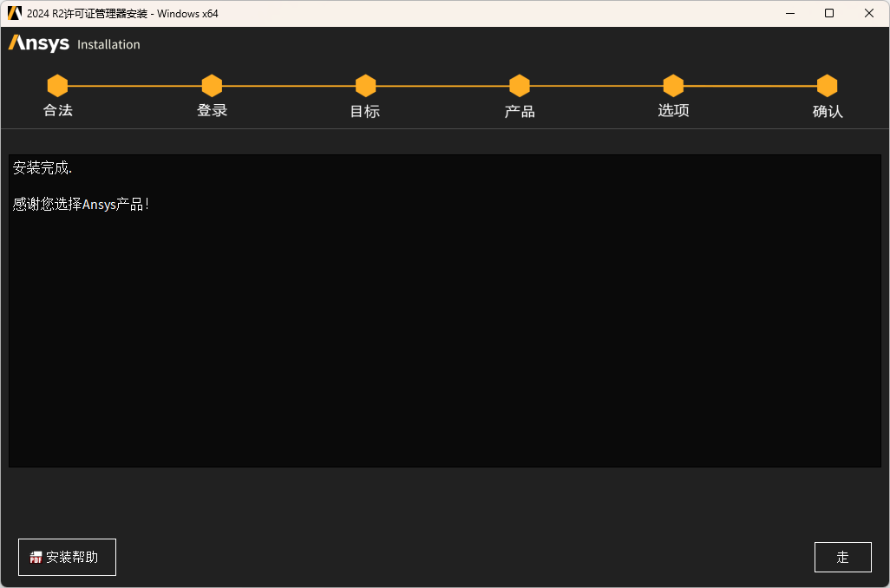Click the 走 exit button
The width and height of the screenshot is (890, 588).
coord(842,557)
